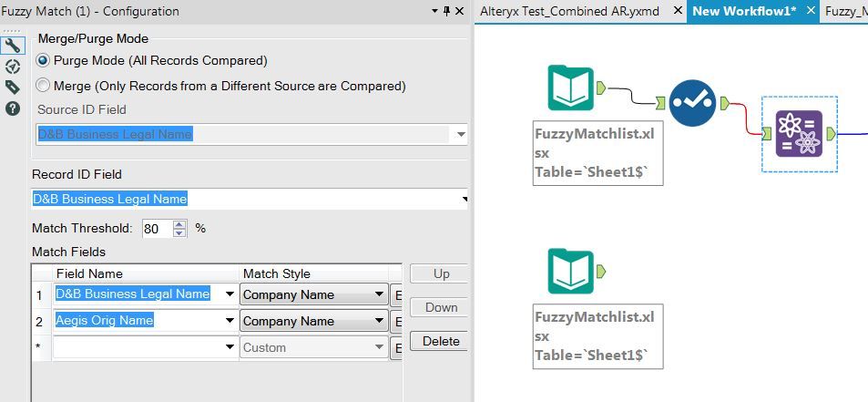Screen dimensions: 868x402
Task: Click the Delete button for match fields
Action: [x=441, y=341]
